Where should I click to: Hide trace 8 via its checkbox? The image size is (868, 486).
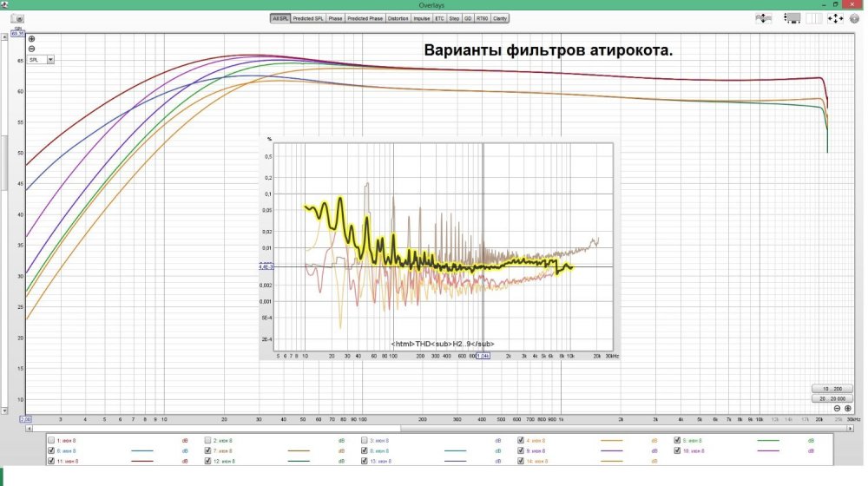pos(365,450)
